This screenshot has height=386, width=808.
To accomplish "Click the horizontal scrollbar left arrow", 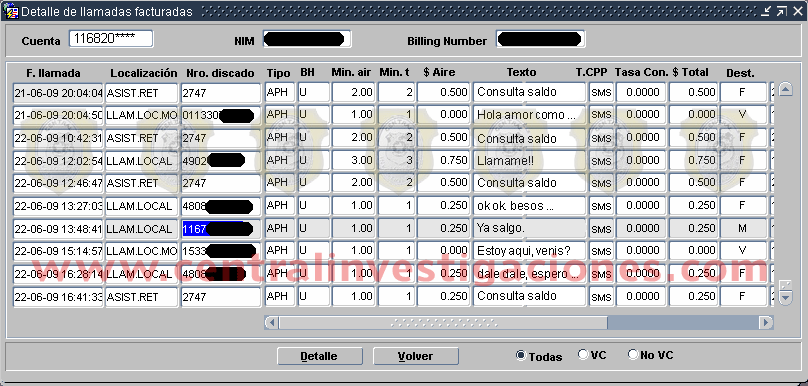I will tap(271, 323).
